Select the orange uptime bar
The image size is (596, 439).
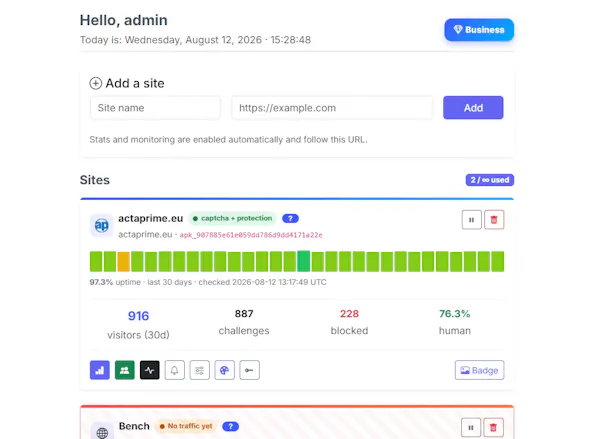124,261
